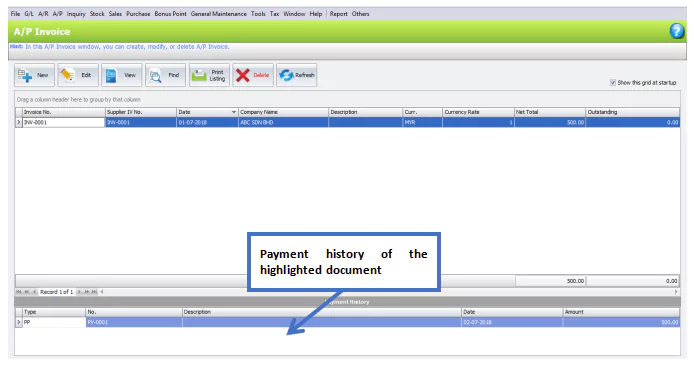Click the Edit pencil icon

tap(68, 75)
